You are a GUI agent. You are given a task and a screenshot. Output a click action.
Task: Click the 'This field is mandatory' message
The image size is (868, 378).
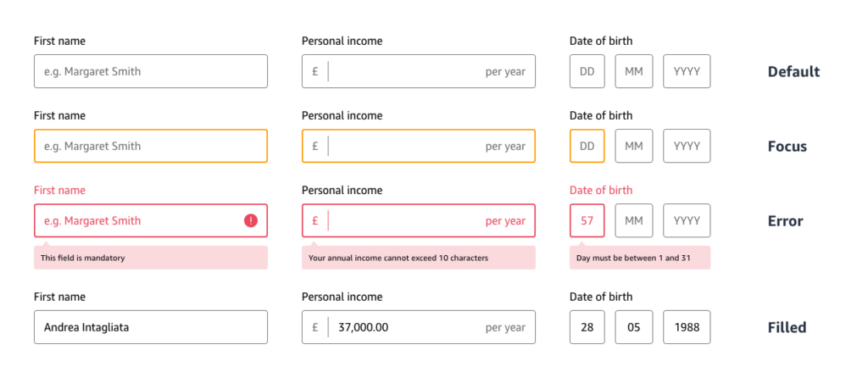151,258
